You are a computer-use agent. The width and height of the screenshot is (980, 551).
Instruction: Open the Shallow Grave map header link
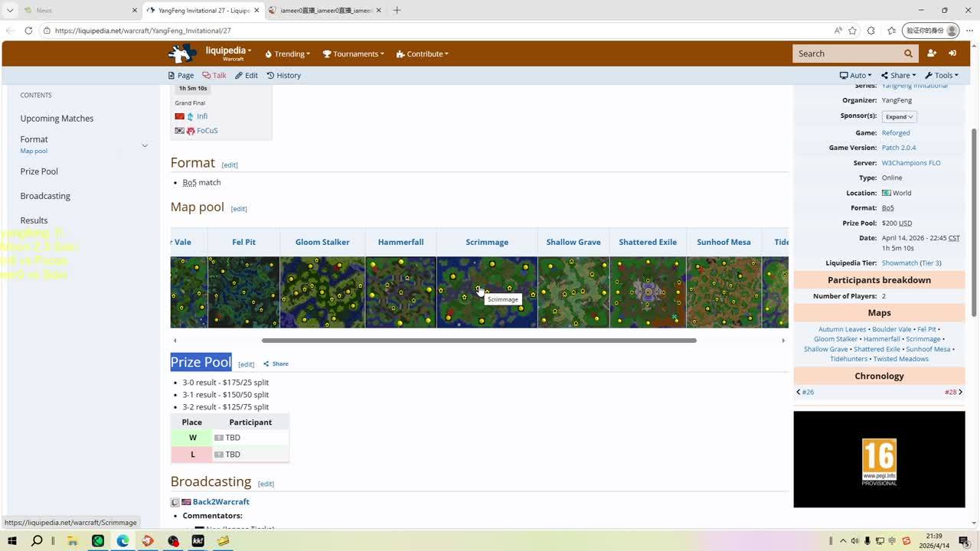tap(573, 242)
